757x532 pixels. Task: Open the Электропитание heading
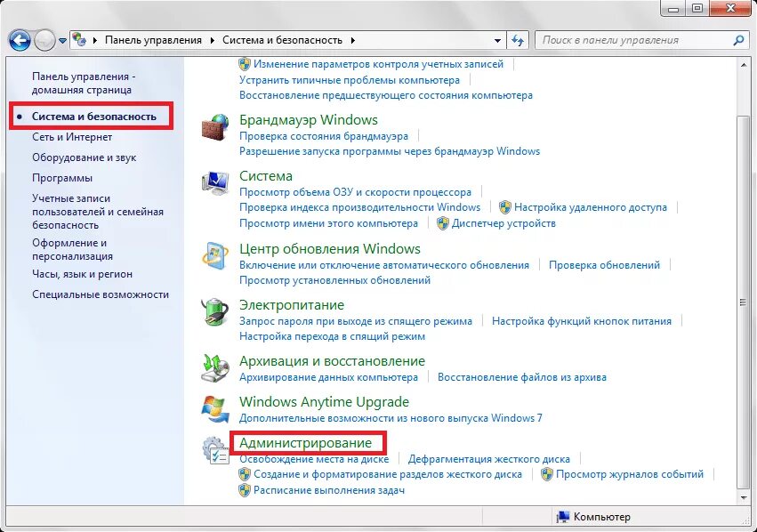tap(292, 305)
